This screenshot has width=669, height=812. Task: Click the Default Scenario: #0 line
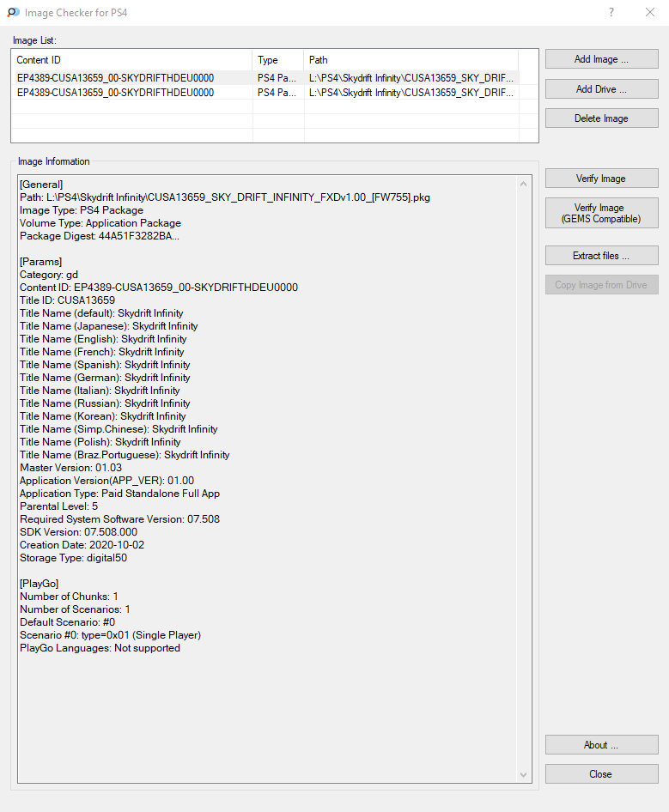[67, 622]
